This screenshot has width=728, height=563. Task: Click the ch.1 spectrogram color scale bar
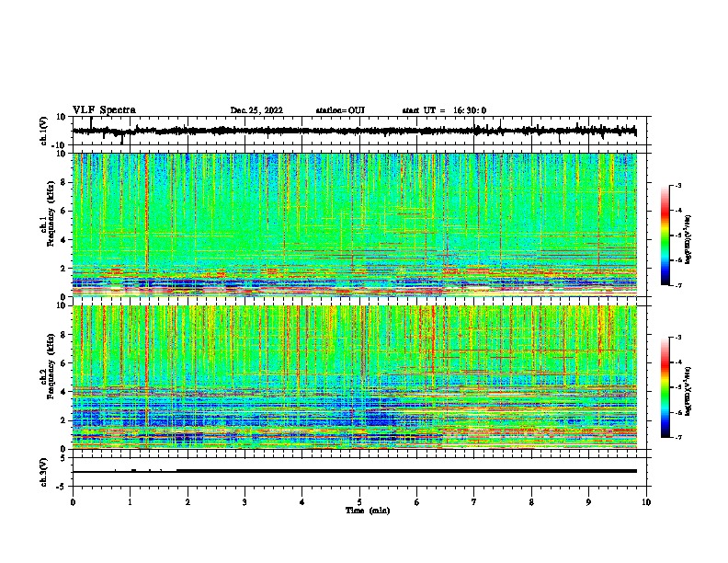point(665,236)
